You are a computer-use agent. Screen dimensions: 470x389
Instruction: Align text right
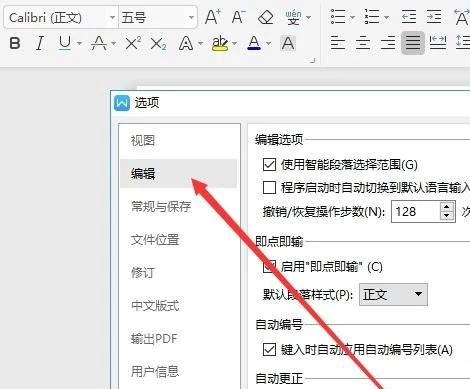(388, 43)
